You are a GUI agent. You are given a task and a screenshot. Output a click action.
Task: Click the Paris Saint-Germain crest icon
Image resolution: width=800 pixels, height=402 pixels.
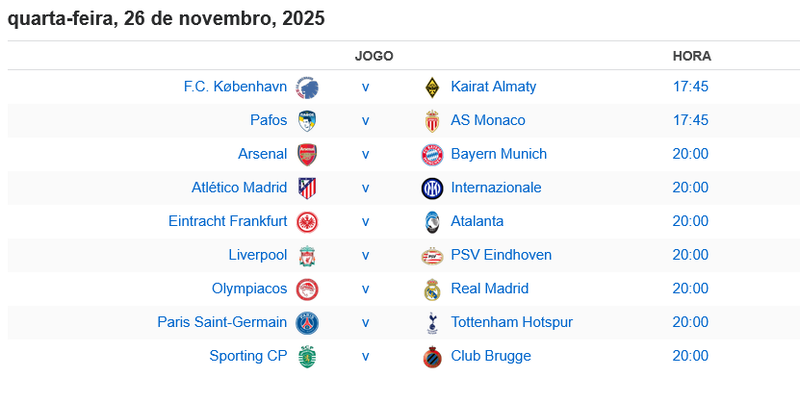307,322
